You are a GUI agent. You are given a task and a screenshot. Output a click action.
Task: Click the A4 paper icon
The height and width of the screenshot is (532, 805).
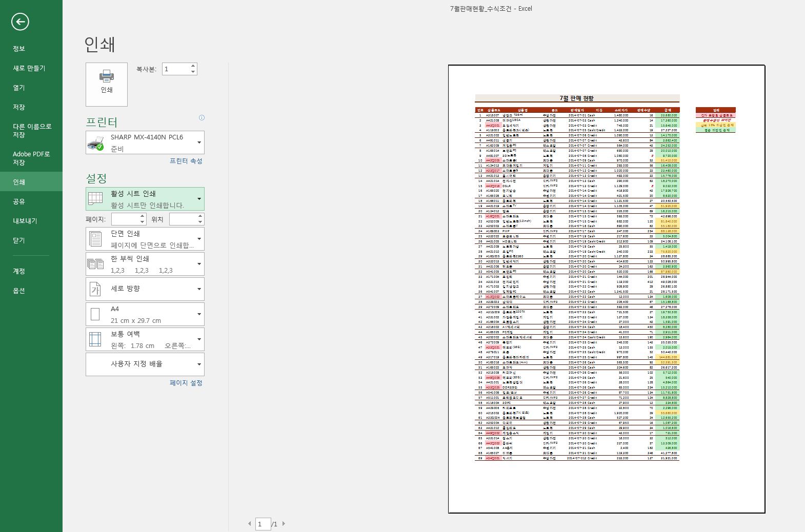(95, 314)
